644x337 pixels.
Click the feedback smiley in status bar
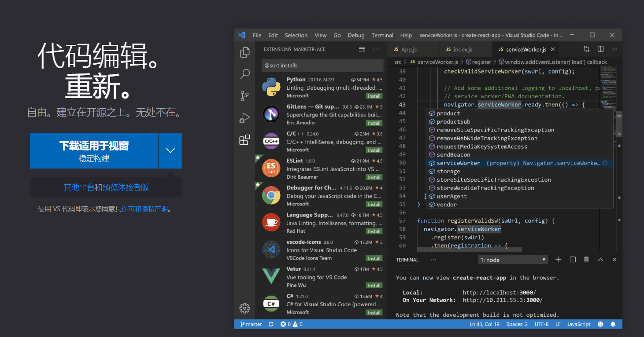click(x=600, y=324)
